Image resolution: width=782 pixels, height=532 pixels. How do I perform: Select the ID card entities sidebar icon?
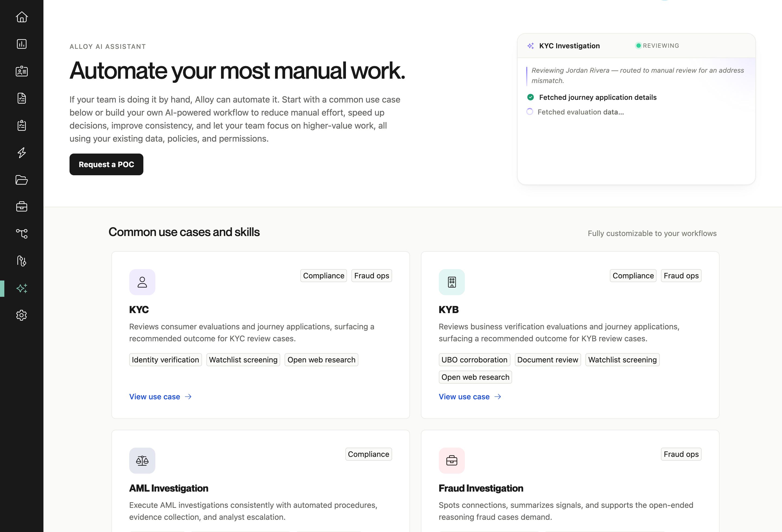(x=21, y=71)
